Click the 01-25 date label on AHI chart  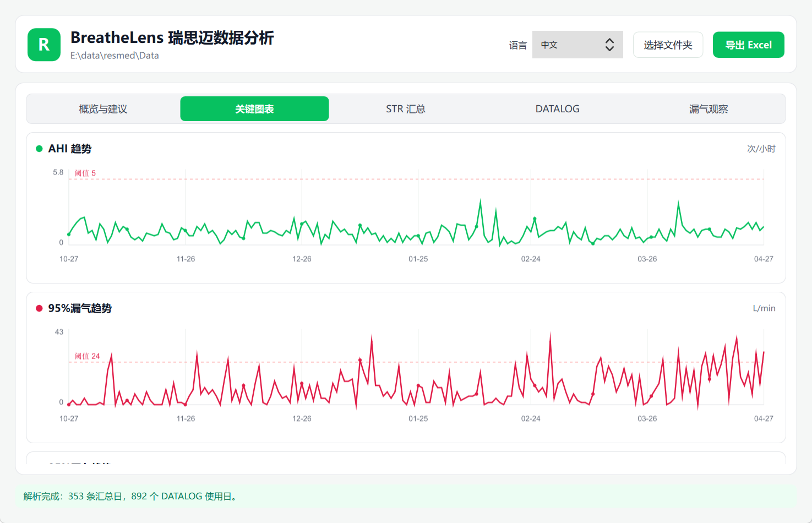point(418,259)
